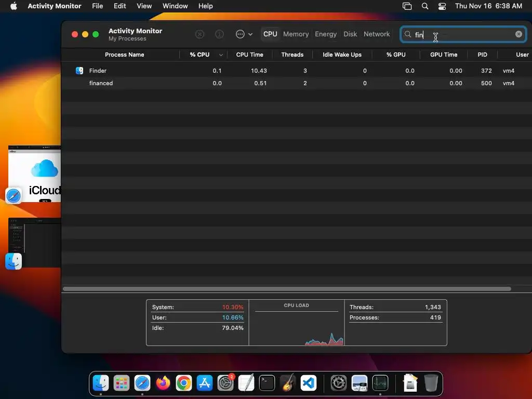Image resolution: width=532 pixels, height=399 pixels.
Task: Open Terminal from the Dock
Action: coord(267,383)
